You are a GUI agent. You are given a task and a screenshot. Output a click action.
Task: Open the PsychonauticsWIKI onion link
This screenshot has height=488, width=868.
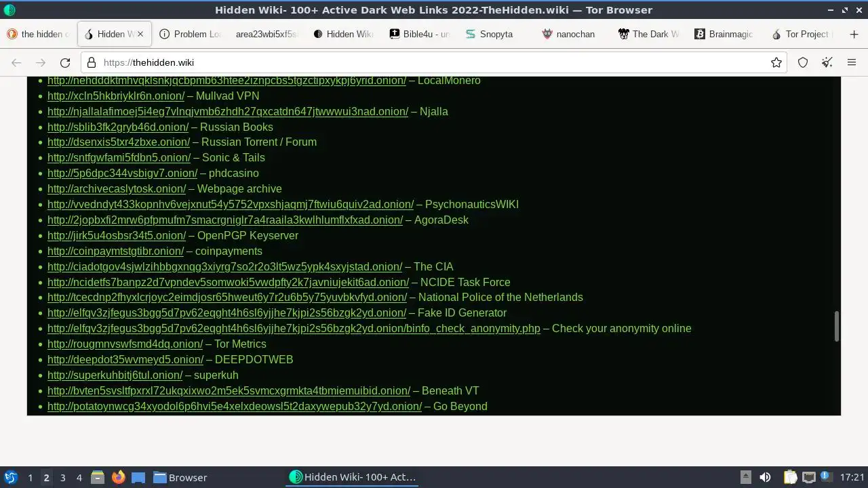tap(231, 205)
